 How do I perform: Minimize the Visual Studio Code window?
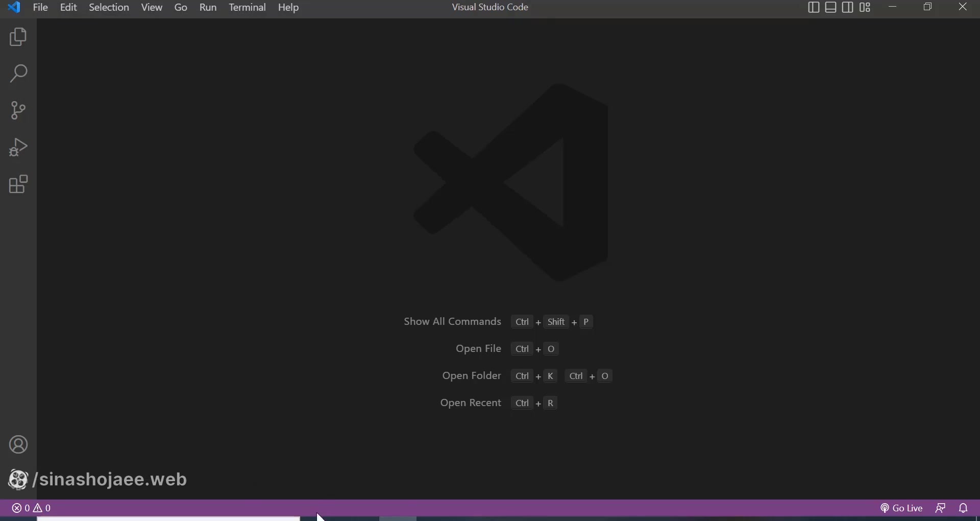click(893, 7)
